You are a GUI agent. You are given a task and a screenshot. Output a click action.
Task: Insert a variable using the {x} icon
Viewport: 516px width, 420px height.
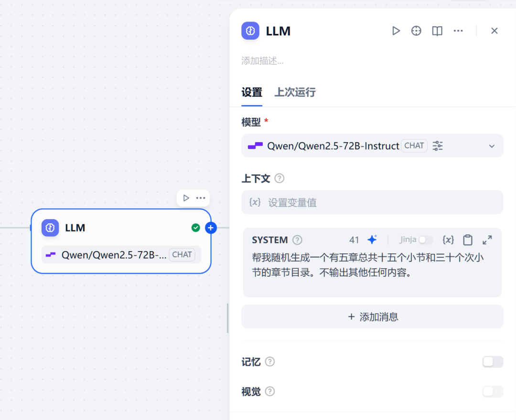click(x=448, y=240)
